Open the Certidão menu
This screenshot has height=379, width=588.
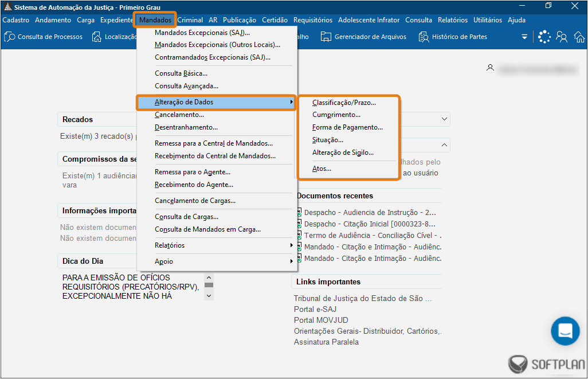[x=275, y=20]
